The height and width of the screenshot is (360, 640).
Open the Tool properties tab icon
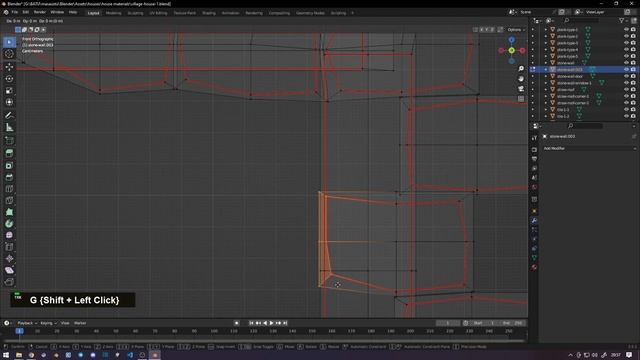pyautogui.click(x=534, y=138)
